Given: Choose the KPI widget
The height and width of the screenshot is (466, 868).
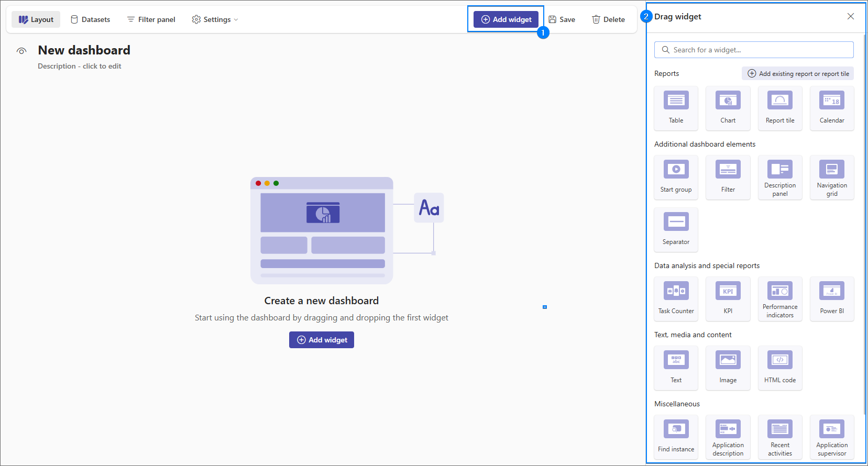Looking at the screenshot, I should [728, 298].
